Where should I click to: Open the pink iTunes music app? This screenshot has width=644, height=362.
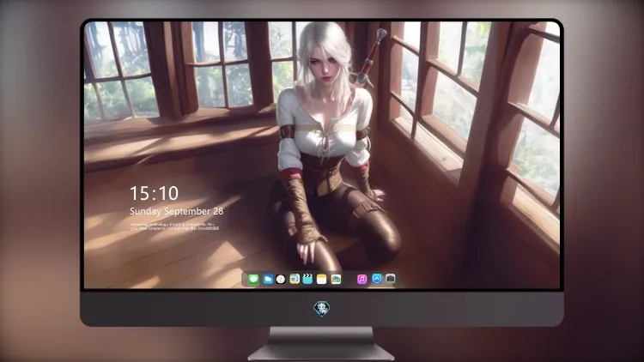[361, 280]
